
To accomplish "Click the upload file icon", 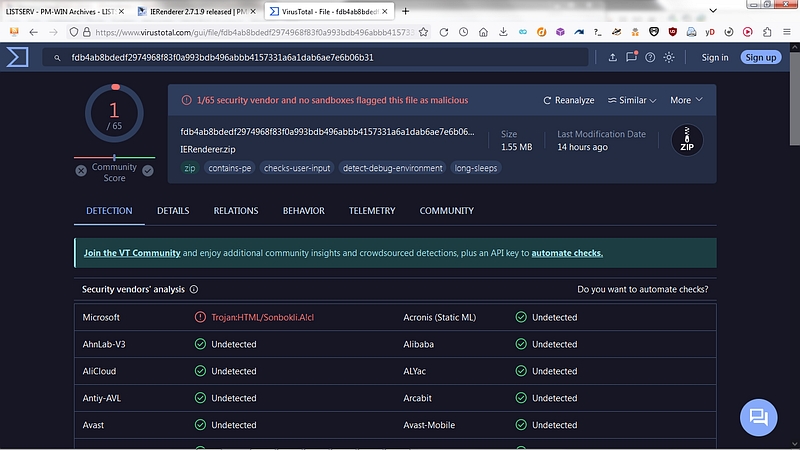I will (612, 57).
